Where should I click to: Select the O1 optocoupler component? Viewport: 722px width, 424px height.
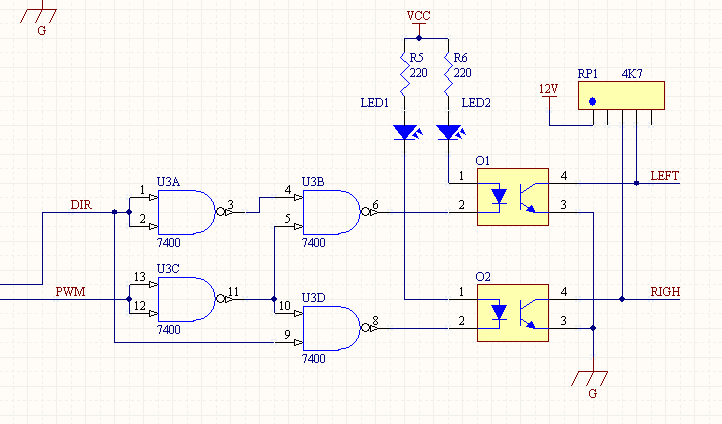tap(513, 197)
